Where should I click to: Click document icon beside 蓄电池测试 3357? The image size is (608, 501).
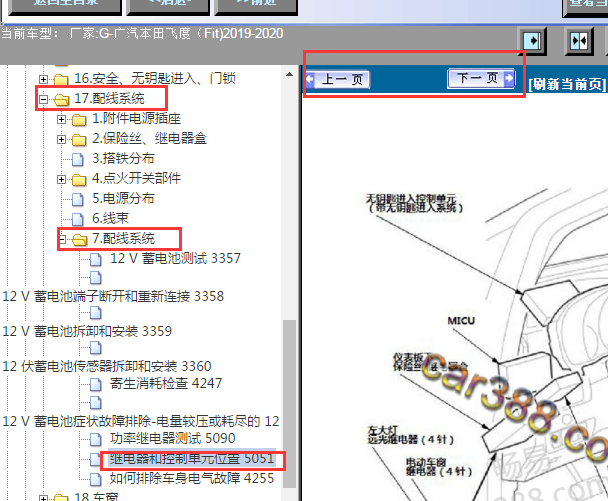(96, 259)
